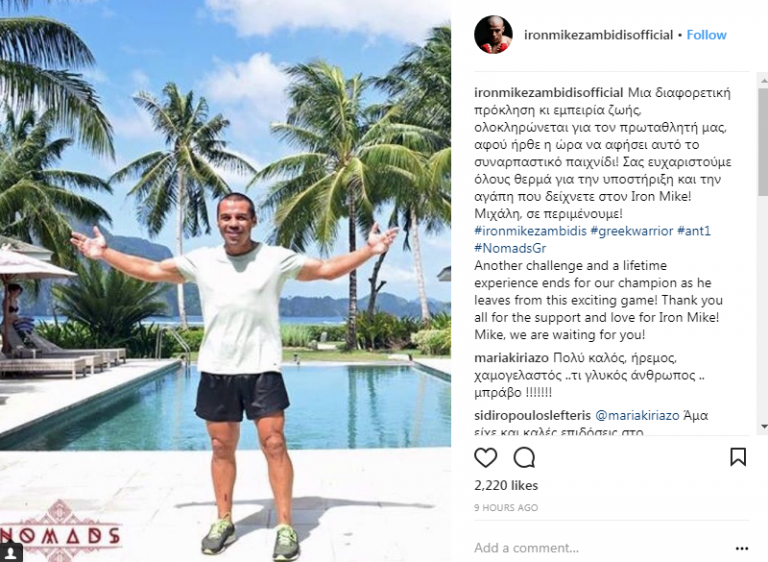Screen dimensions: 768x562
Task: Save the post with the bookmark icon
Action: point(738,457)
